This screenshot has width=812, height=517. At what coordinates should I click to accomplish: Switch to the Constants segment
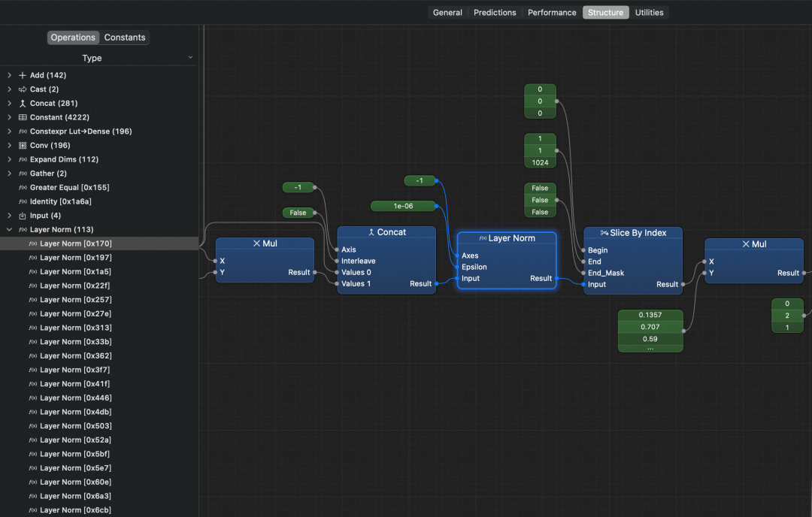(124, 37)
